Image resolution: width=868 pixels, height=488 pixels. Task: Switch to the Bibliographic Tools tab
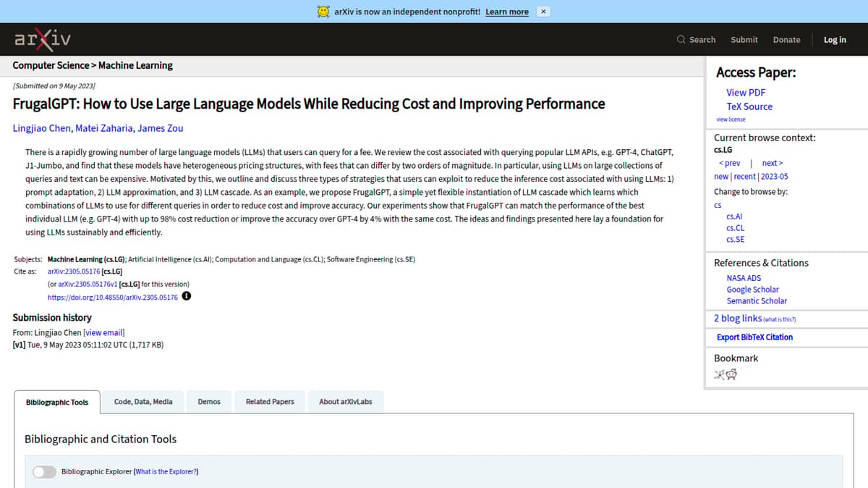click(x=57, y=403)
